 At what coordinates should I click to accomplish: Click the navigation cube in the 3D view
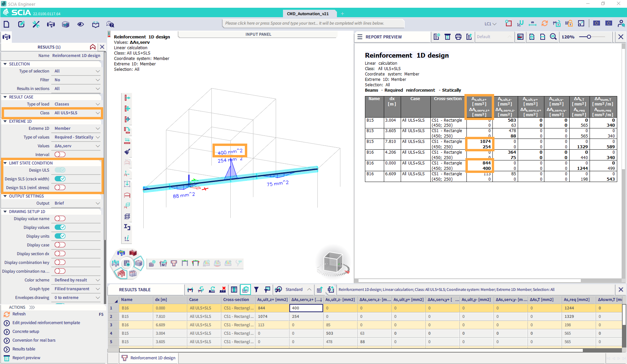coord(333,262)
